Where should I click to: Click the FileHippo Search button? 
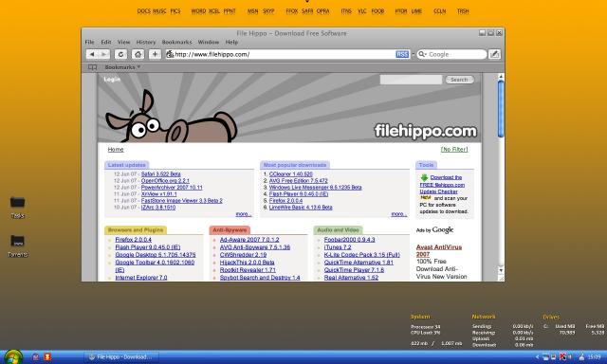[459, 80]
